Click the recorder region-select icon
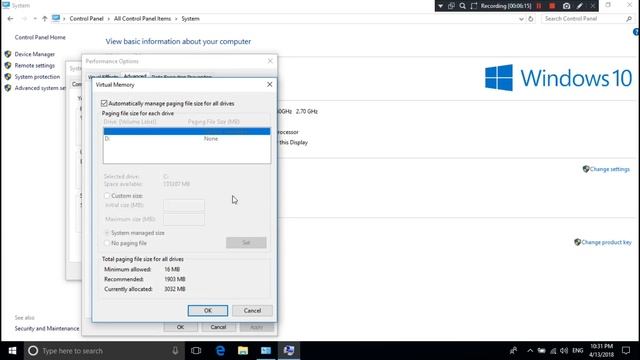This screenshot has width=640, height=360. pos(474,6)
